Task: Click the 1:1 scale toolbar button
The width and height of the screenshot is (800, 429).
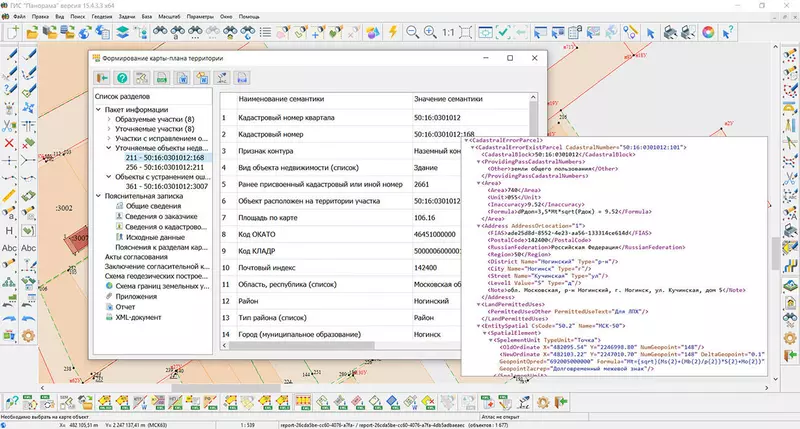Action: pyautogui.click(x=449, y=34)
